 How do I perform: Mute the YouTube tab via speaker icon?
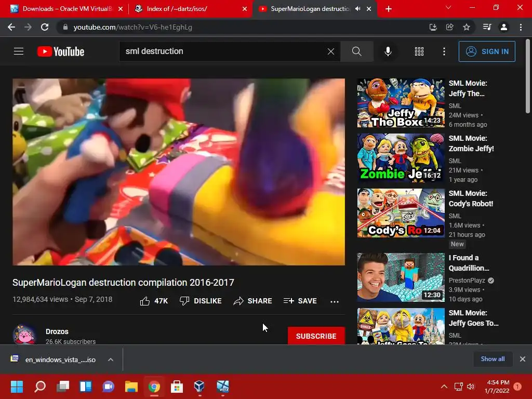(x=357, y=9)
